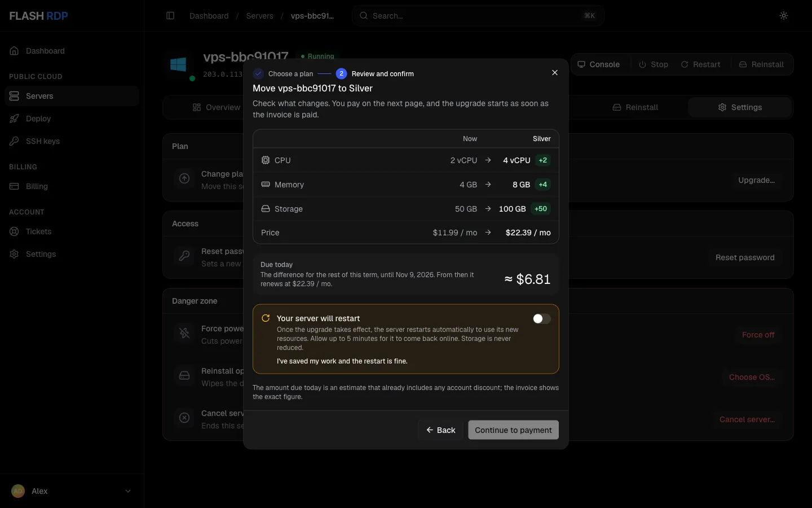812x508 pixels.
Task: Toggle the sidebar panel icon
Action: [170, 16]
